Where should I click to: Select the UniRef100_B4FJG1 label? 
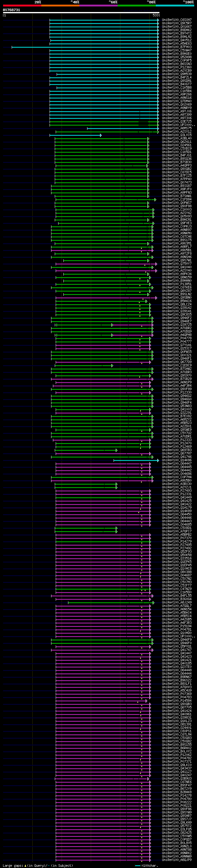click(177, 155)
